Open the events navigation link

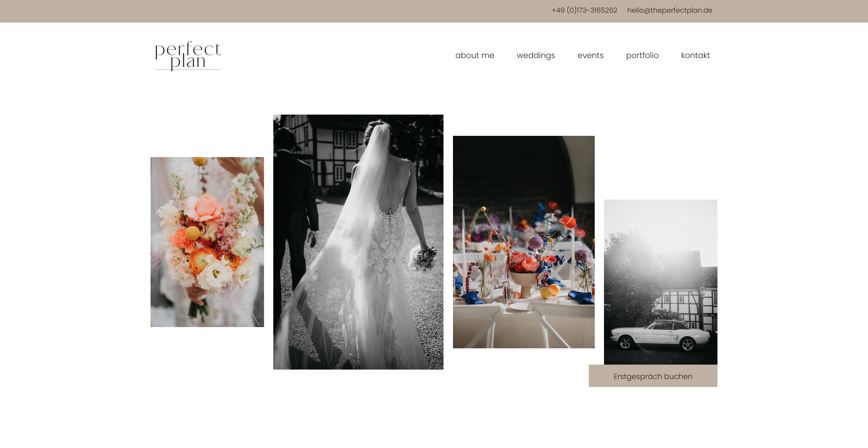590,55
